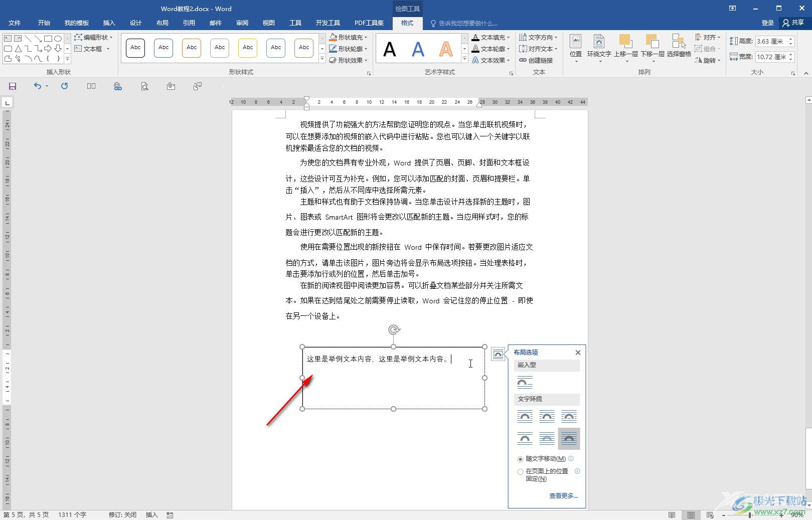Open the 环绕文字 wrap text dropdown
The height and width of the screenshot is (520, 812).
tap(599, 48)
